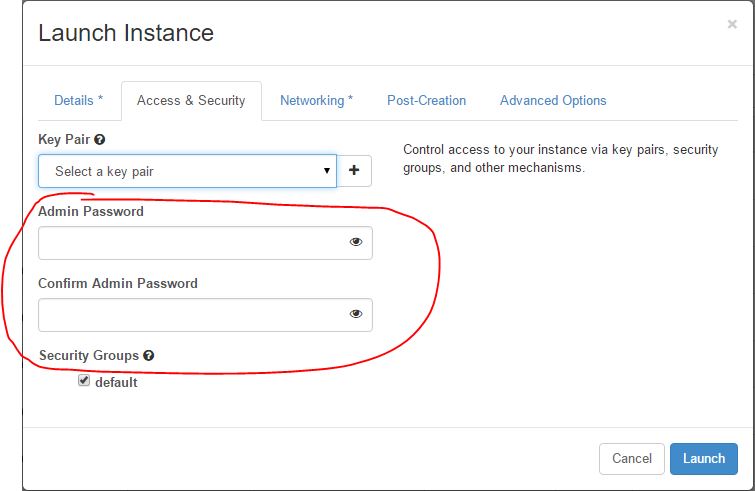
Task: Click the plus icon to add key pair
Action: pos(354,170)
